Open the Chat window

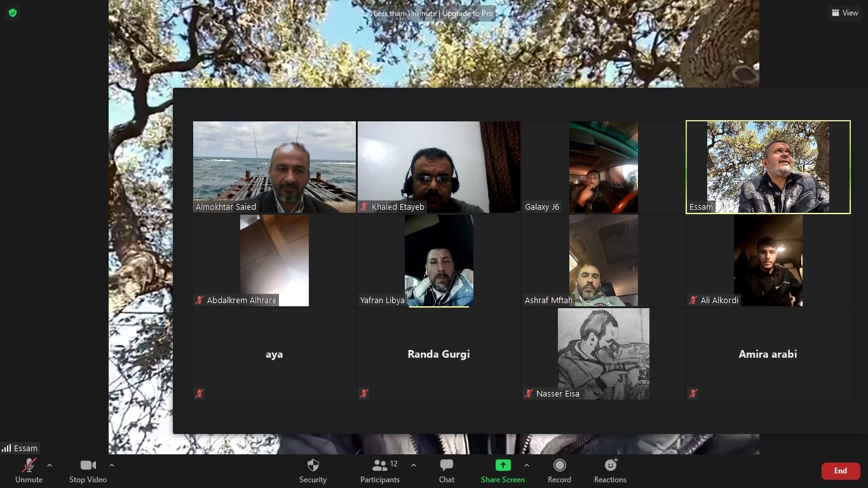tap(447, 466)
